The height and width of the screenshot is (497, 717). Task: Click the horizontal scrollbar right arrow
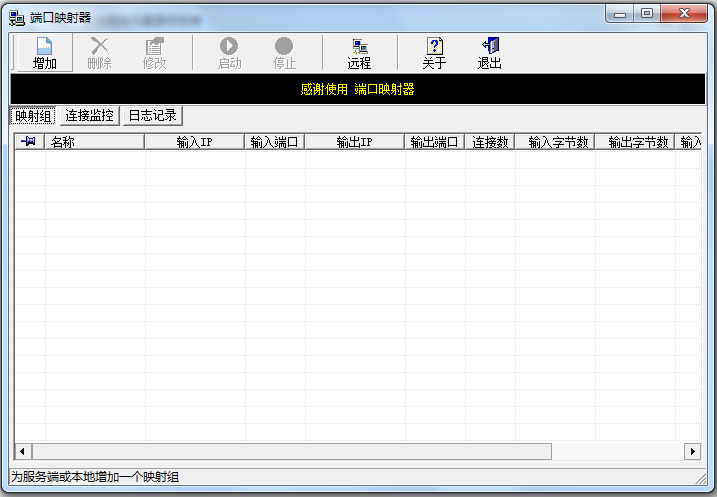(x=692, y=452)
